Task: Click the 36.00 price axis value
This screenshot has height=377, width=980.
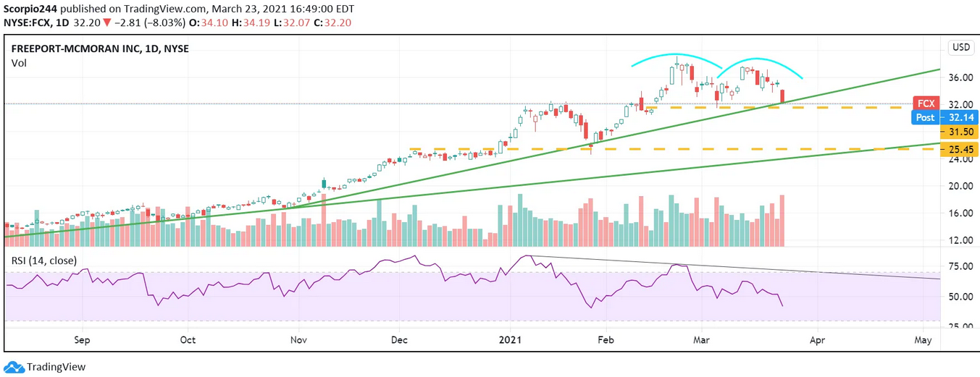Action: click(x=960, y=77)
